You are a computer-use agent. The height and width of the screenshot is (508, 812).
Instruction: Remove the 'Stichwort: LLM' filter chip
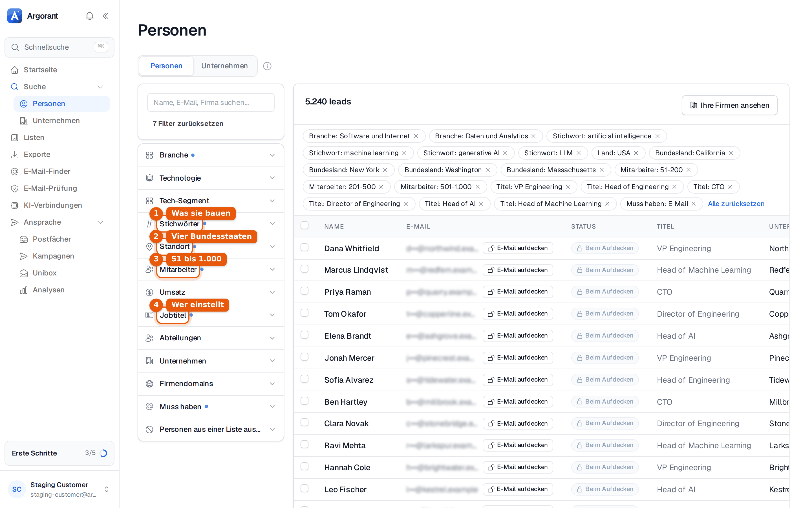579,153
